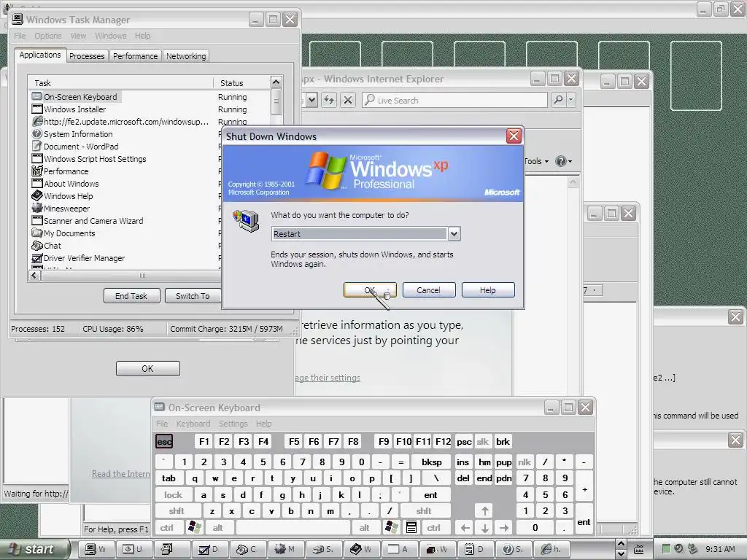Click Cancel in the Shut Down Windows dialog

(x=429, y=290)
